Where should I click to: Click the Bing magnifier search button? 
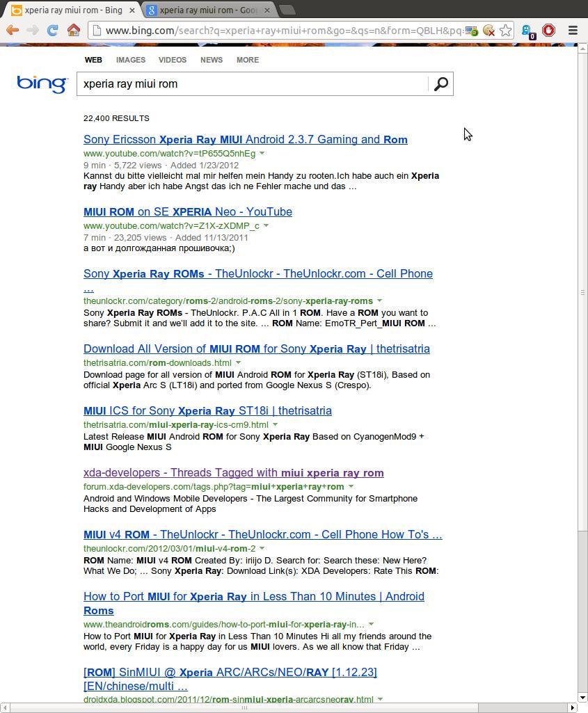[440, 83]
